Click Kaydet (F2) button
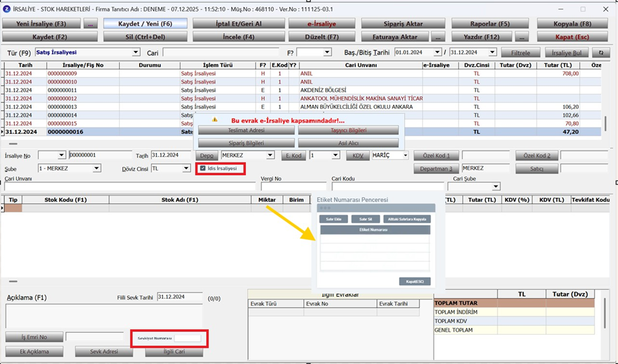 50,37
